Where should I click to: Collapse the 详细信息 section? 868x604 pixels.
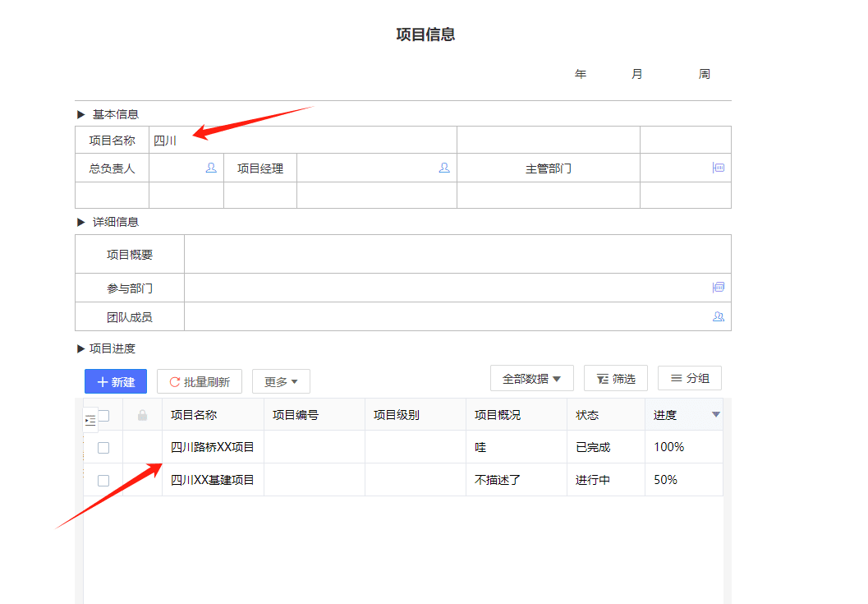tap(80, 222)
